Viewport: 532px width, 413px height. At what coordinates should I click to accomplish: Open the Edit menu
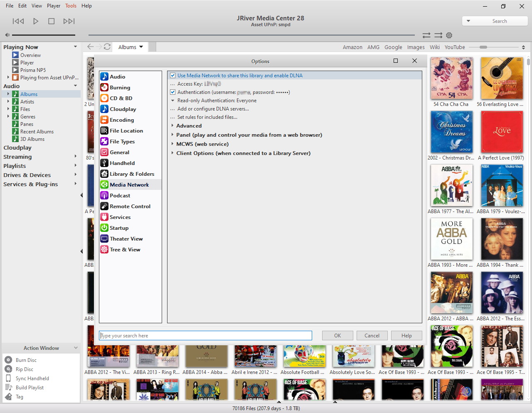22,6
